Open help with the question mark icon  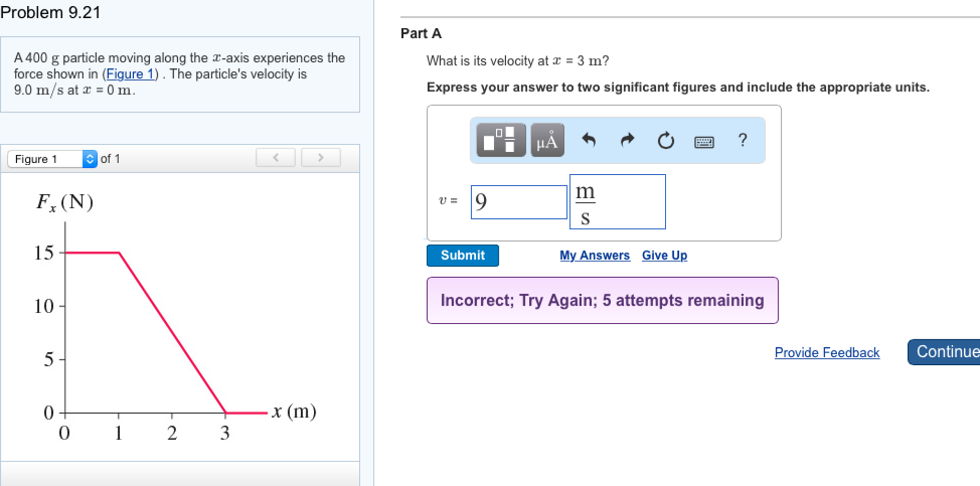[742, 140]
